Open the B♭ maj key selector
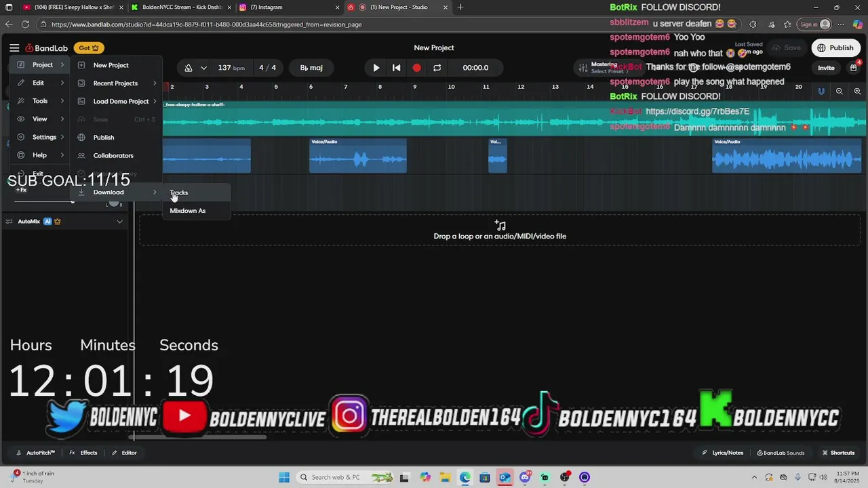 point(311,68)
